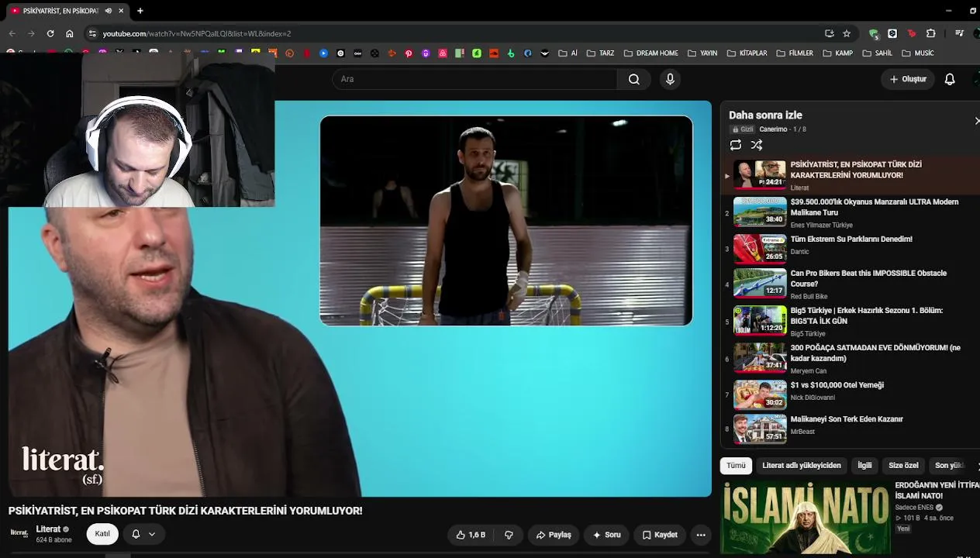Click the Oluştur create button
This screenshot has width=980, height=558.
(x=908, y=79)
